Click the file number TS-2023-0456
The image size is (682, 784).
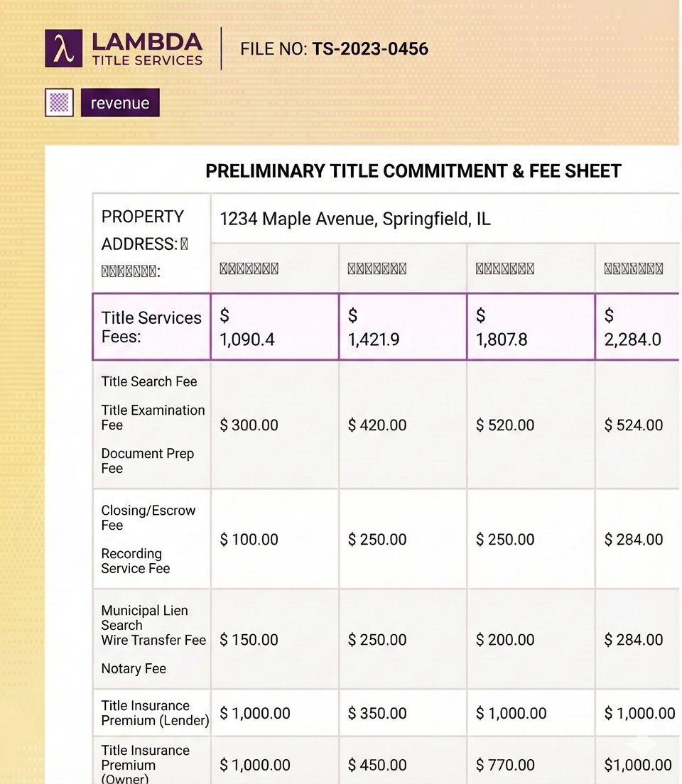pyautogui.click(x=369, y=49)
